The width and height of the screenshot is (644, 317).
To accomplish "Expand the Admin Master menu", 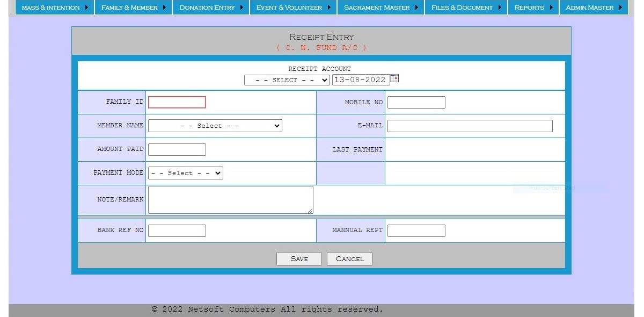I will point(594,8).
